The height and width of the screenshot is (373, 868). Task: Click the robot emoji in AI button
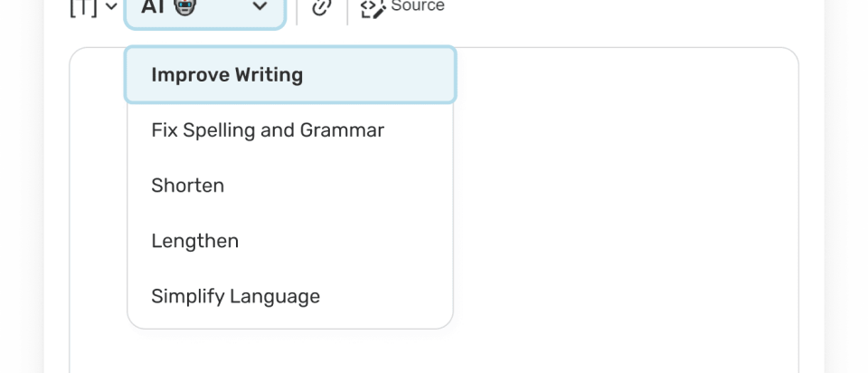pos(185,7)
